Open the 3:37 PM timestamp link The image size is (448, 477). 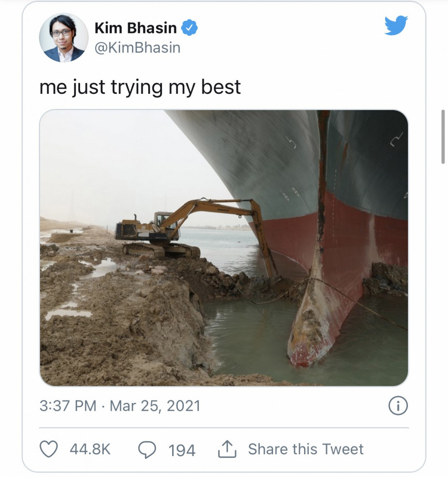tap(68, 406)
